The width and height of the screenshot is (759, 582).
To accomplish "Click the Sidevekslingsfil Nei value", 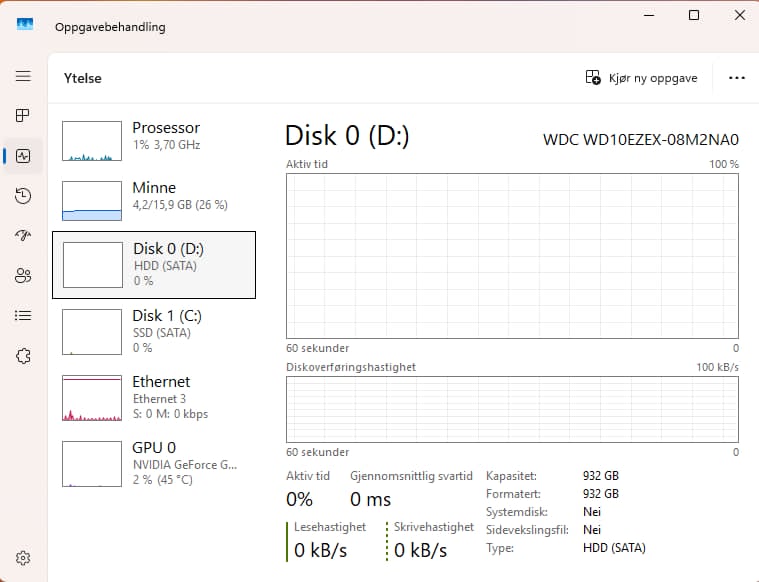I will [x=592, y=530].
